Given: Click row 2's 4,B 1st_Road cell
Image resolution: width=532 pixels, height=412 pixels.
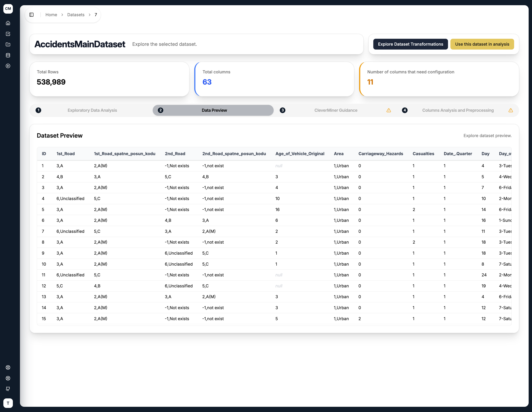Looking at the screenshot, I should pyautogui.click(x=60, y=177).
